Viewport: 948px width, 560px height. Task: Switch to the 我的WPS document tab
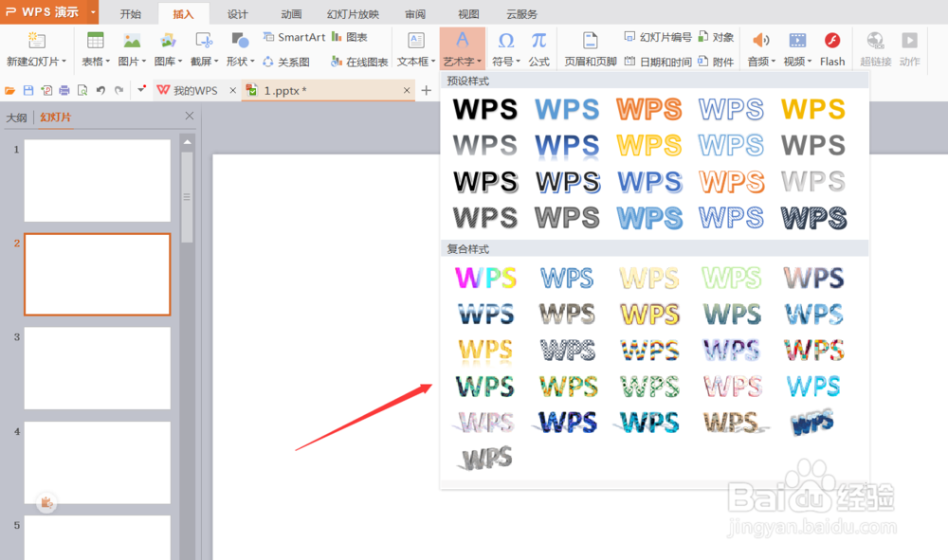point(195,91)
